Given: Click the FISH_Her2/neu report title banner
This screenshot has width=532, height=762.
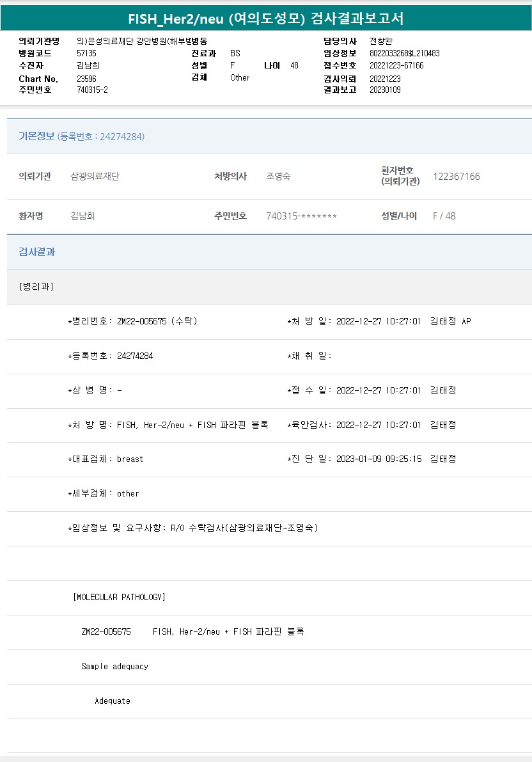Looking at the screenshot, I should (x=266, y=18).
